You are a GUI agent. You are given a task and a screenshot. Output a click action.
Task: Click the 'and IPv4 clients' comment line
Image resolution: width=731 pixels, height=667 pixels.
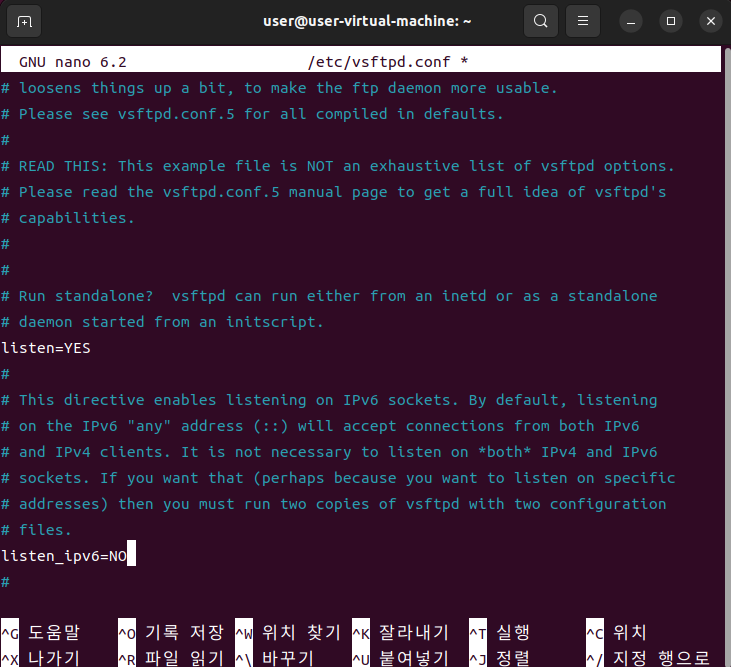coord(329,452)
